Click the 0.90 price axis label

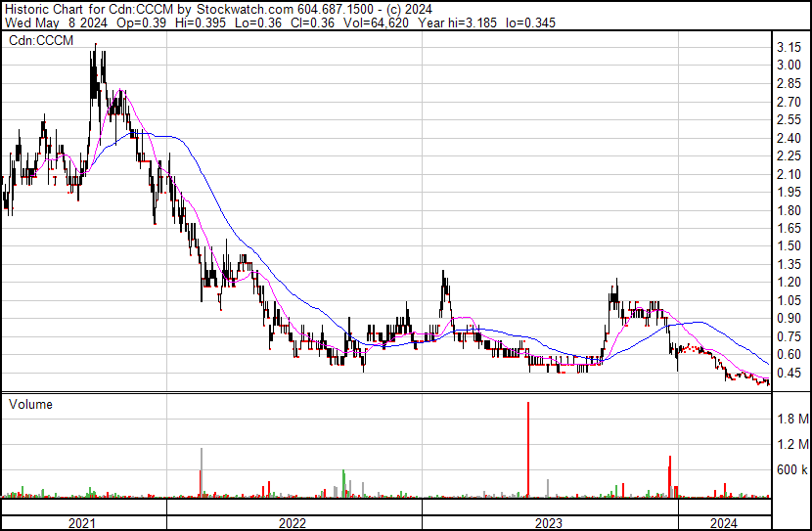point(789,318)
